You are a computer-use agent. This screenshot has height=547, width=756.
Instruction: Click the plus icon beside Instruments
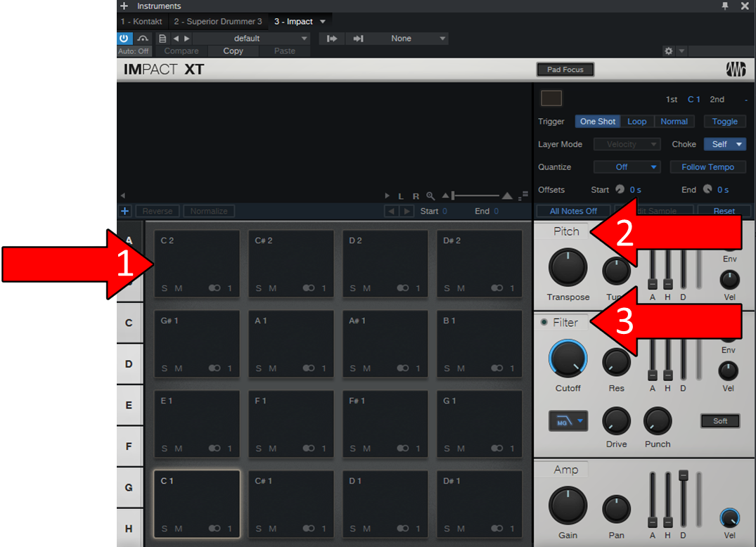(x=124, y=6)
